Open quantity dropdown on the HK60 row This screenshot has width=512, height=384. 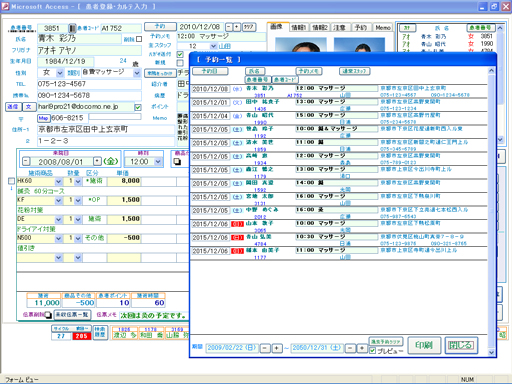[78, 181]
